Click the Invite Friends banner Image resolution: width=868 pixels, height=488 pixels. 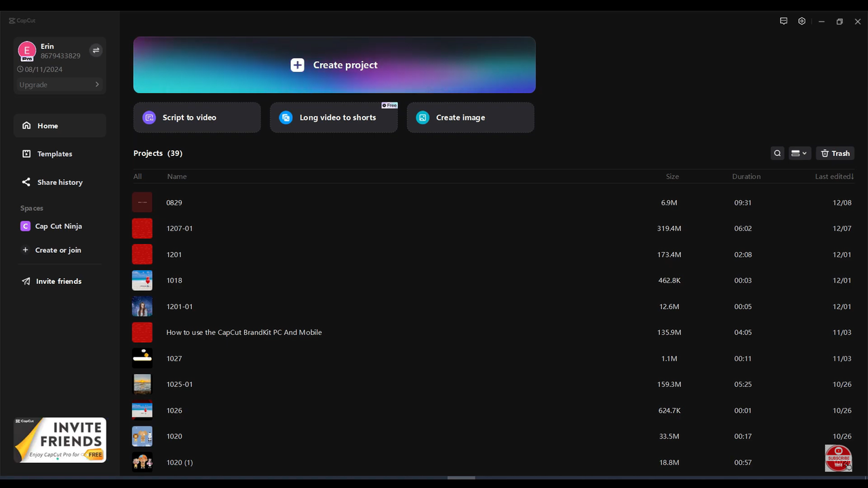pyautogui.click(x=60, y=439)
